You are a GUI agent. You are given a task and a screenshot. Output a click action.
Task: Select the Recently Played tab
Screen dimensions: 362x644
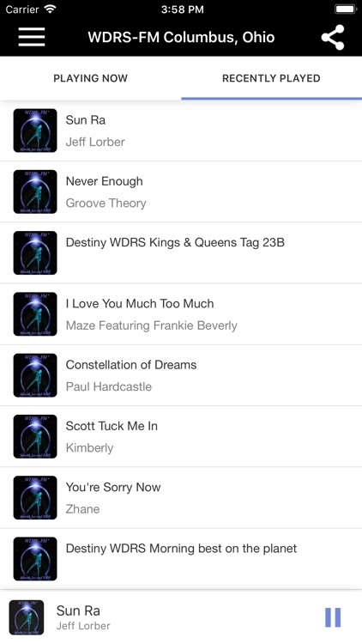coord(271,78)
